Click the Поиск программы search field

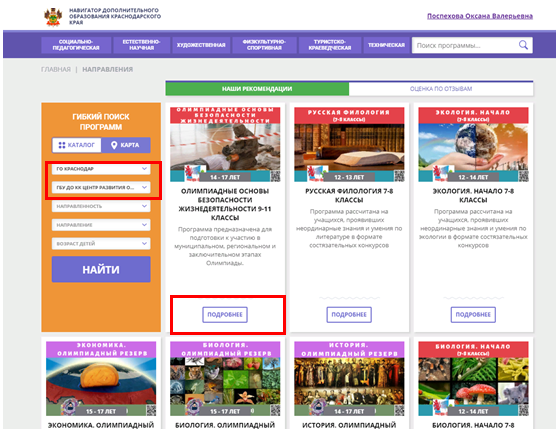pyautogui.click(x=465, y=45)
